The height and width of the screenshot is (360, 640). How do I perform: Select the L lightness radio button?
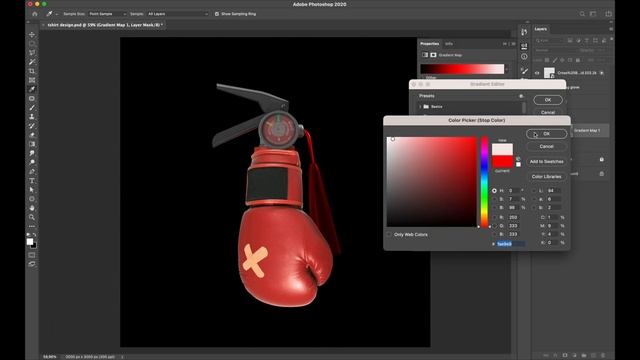[x=534, y=191]
